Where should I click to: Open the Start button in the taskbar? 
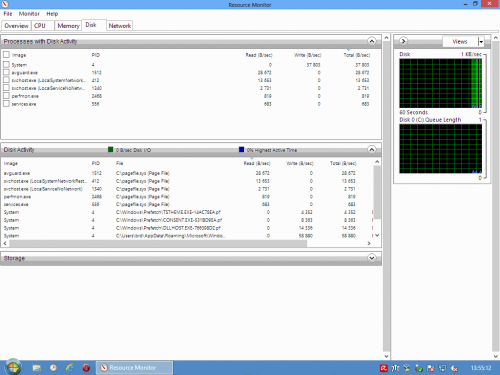coord(13,367)
